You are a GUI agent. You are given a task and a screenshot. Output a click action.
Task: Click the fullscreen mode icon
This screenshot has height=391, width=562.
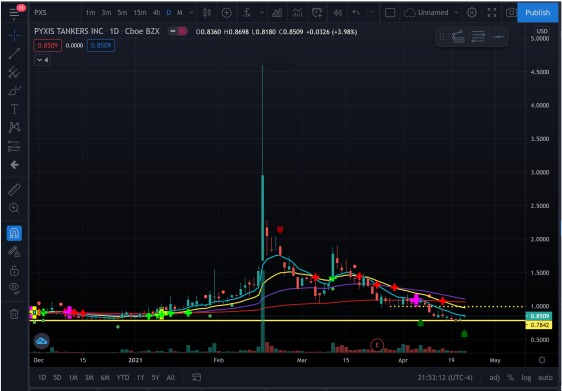pos(492,13)
